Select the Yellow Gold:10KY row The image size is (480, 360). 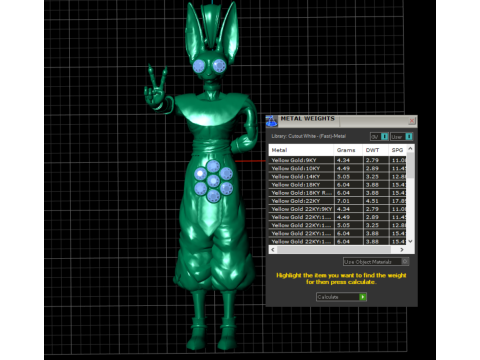pos(337,168)
